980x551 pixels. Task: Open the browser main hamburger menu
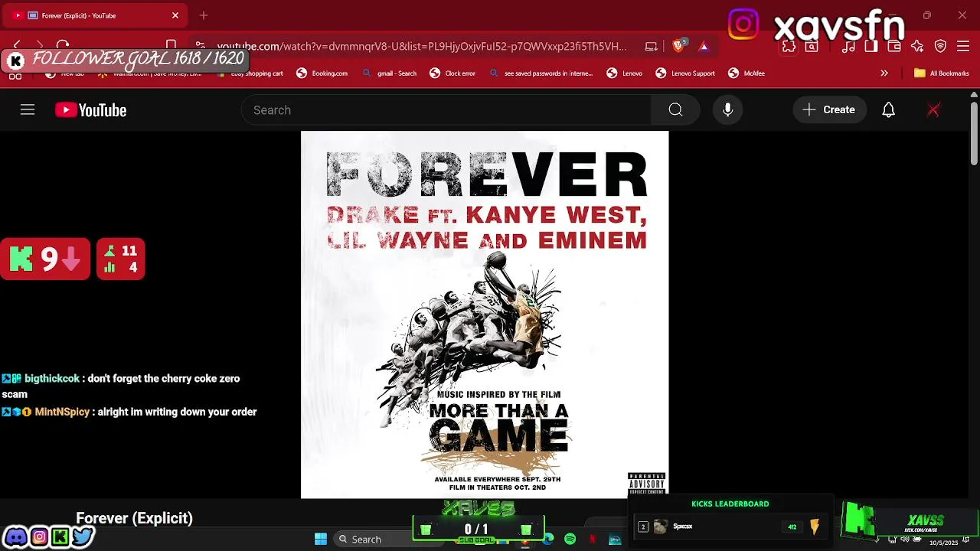click(x=963, y=47)
